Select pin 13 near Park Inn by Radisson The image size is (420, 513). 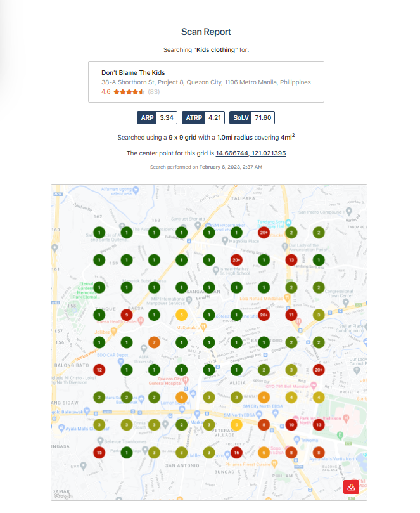[x=319, y=425]
